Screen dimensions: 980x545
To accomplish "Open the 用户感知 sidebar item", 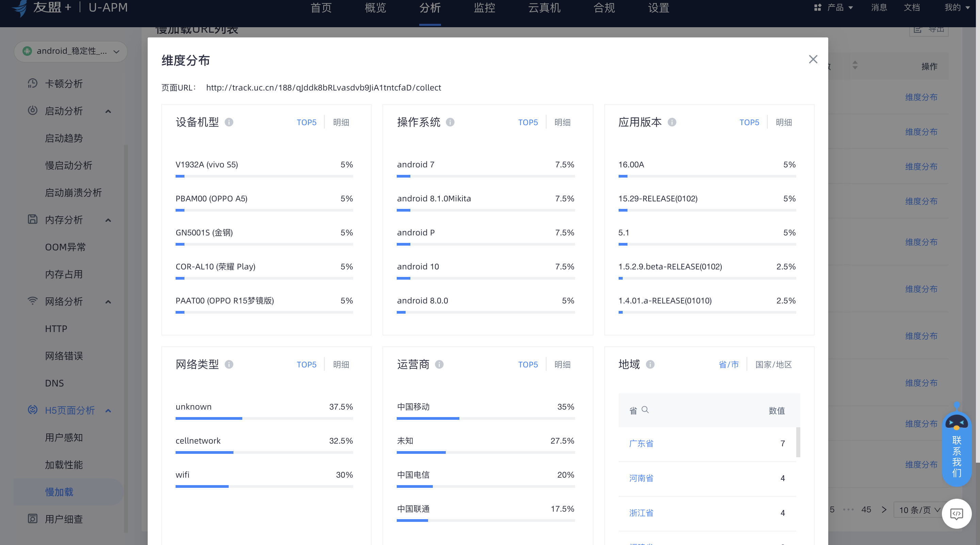I will (x=64, y=437).
